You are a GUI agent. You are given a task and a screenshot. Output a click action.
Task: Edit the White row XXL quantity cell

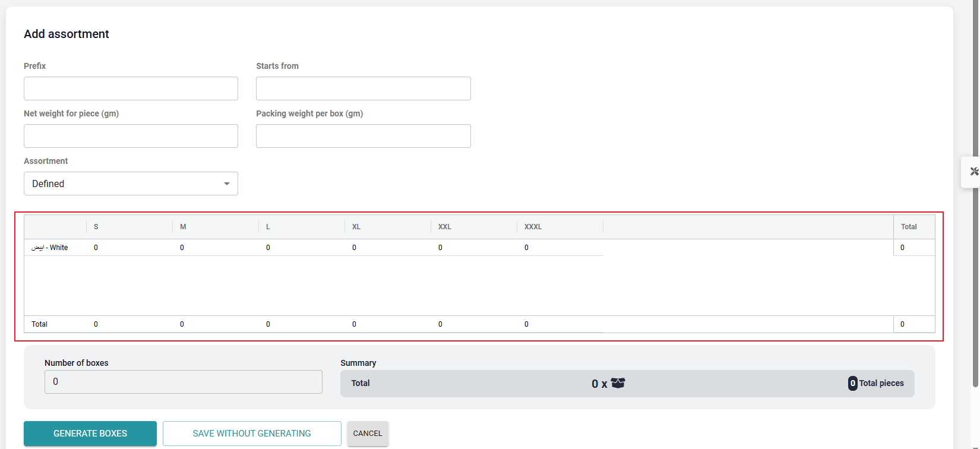(x=474, y=248)
